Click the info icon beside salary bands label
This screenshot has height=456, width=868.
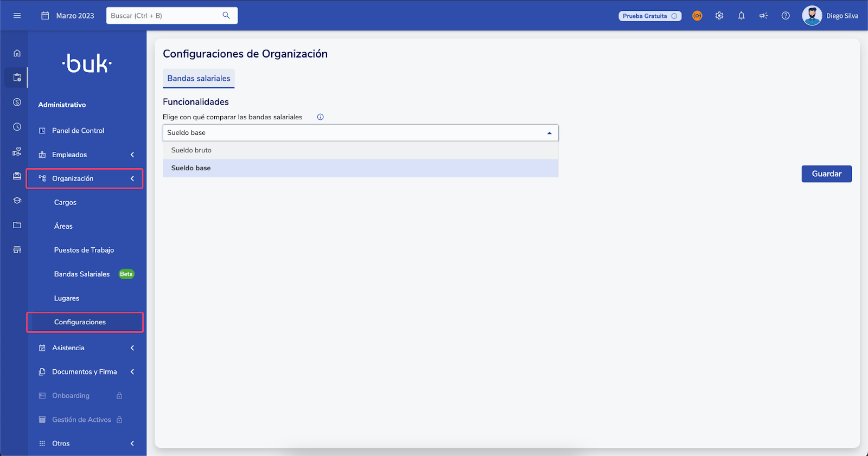coord(320,117)
